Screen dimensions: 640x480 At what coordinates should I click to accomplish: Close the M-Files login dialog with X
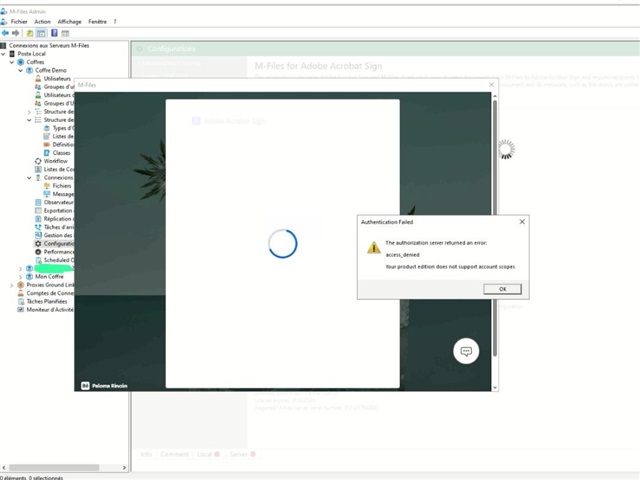click(x=491, y=84)
